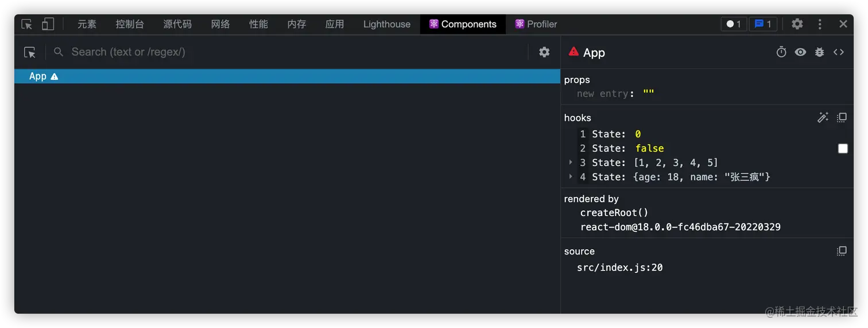868x328 pixels.
Task: Copy hooks to clipboard icon
Action: click(842, 118)
